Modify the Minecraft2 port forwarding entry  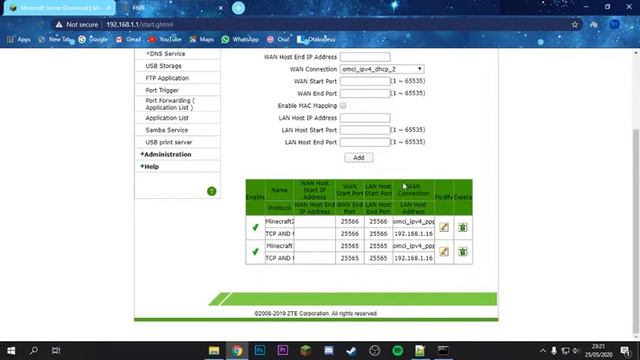point(444,227)
